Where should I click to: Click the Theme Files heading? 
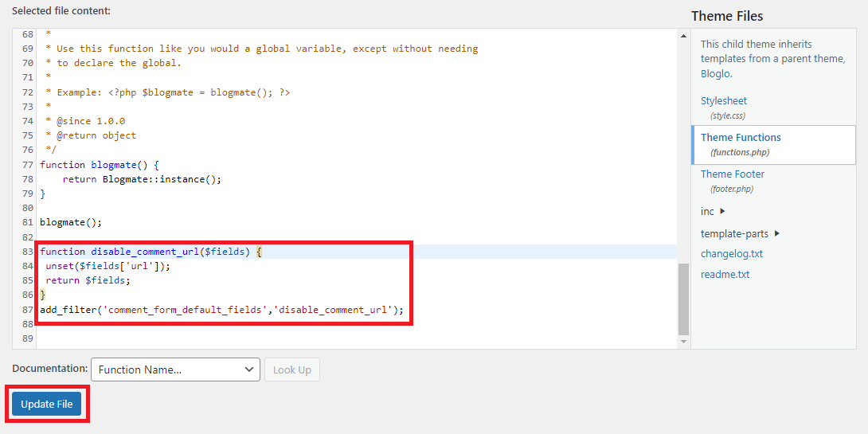coord(727,16)
